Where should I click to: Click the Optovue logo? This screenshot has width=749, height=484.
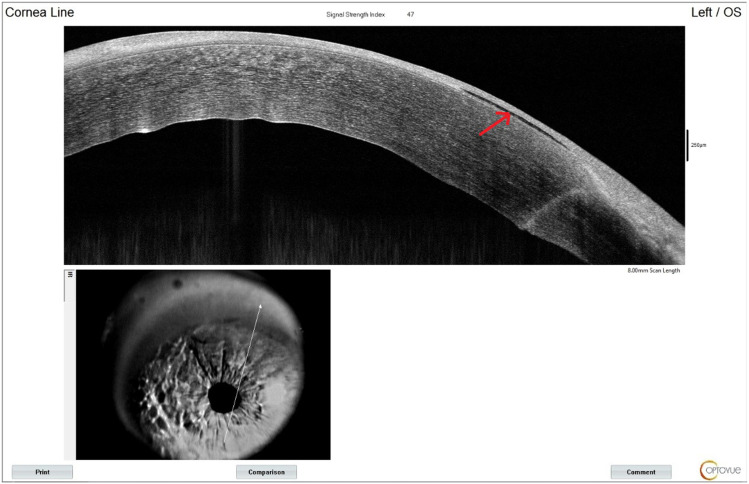coord(720,469)
